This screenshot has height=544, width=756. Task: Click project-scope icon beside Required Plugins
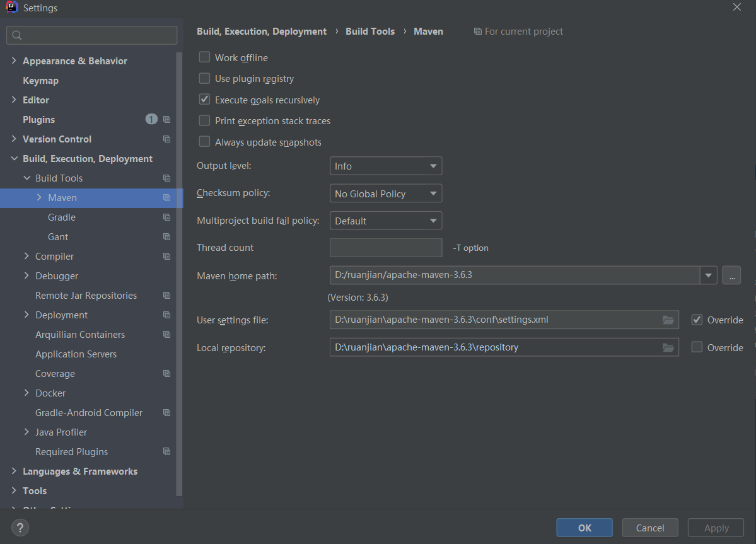pyautogui.click(x=166, y=452)
